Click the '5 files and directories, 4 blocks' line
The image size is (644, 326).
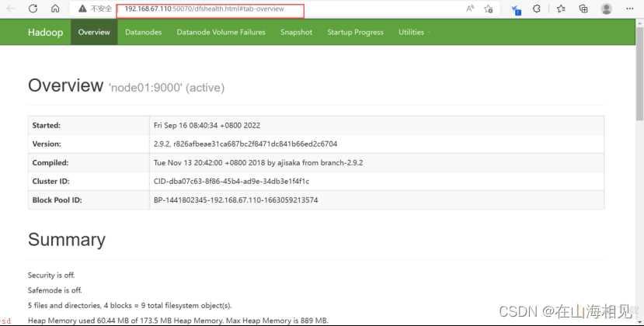coord(130,306)
